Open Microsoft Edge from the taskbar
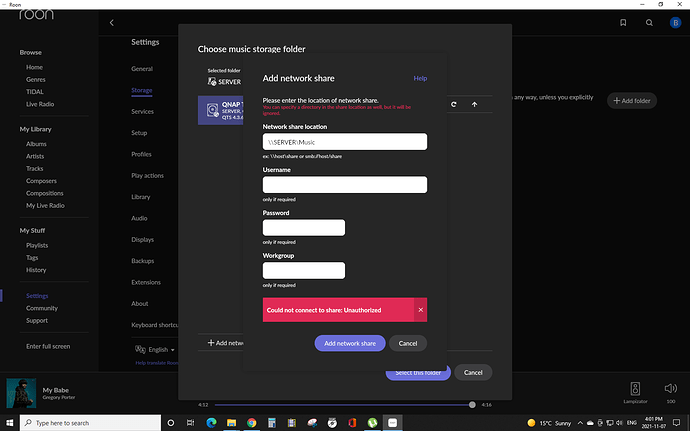 coord(211,423)
